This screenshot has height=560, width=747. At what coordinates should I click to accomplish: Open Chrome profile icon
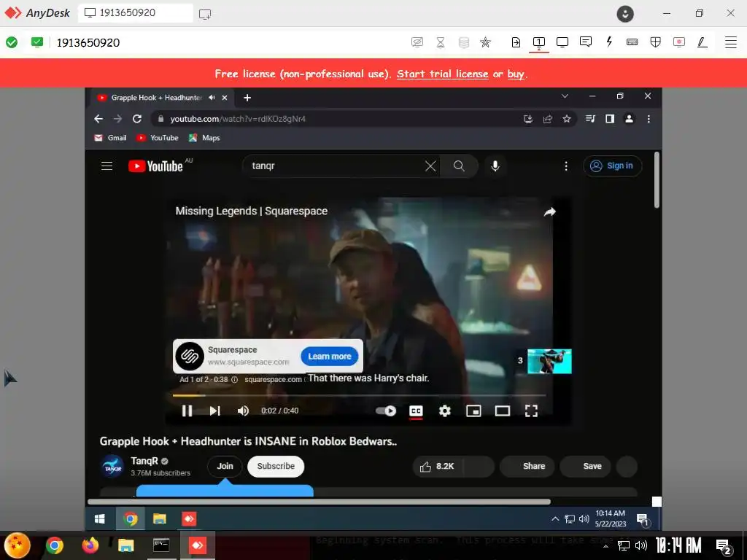pos(629,119)
